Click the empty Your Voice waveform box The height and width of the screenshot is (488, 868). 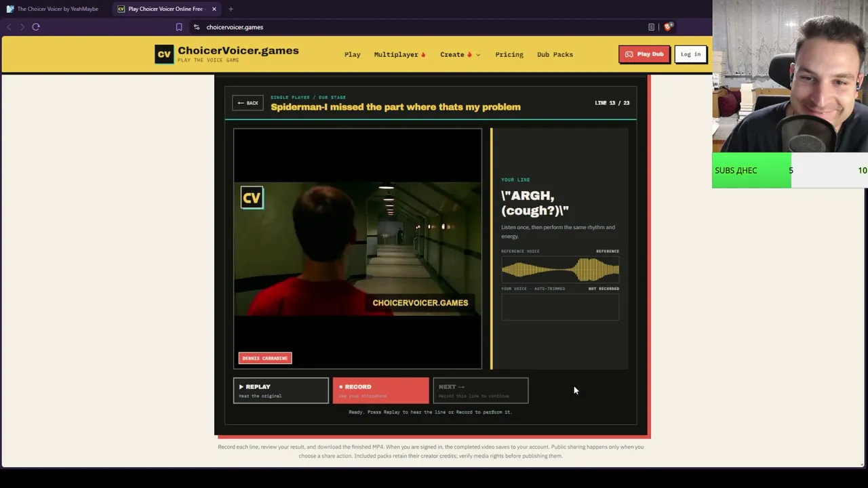560,307
